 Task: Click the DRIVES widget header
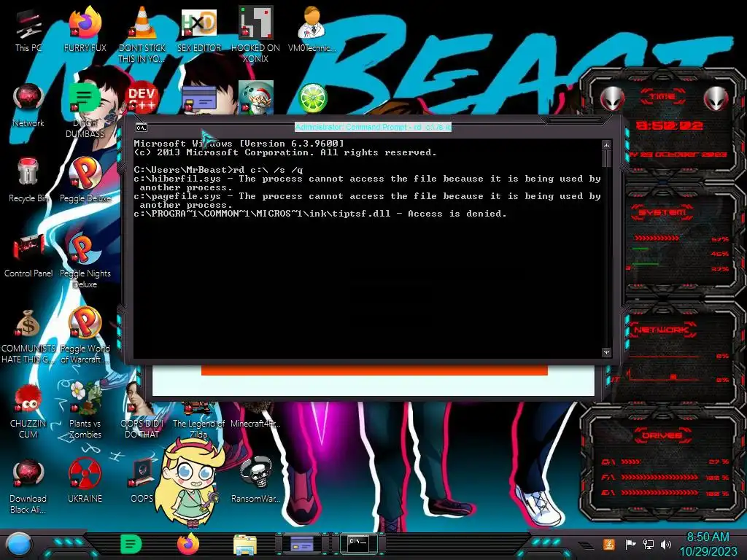tap(662, 435)
